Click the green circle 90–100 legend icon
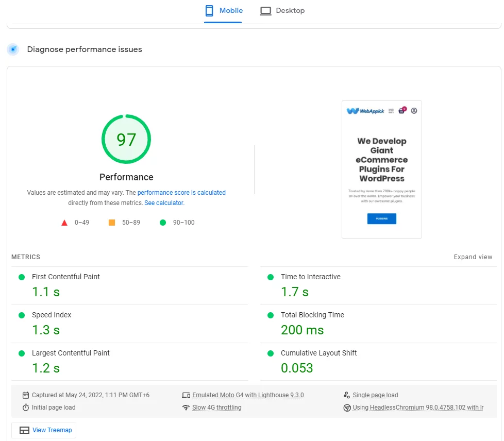 (163, 223)
